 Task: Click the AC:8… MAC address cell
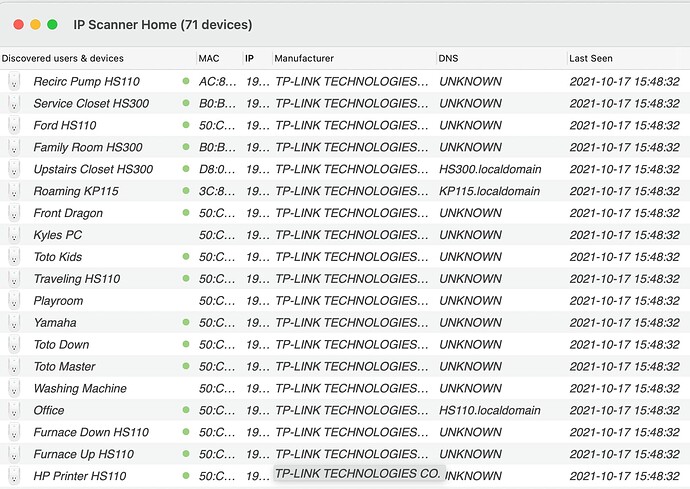pos(217,81)
